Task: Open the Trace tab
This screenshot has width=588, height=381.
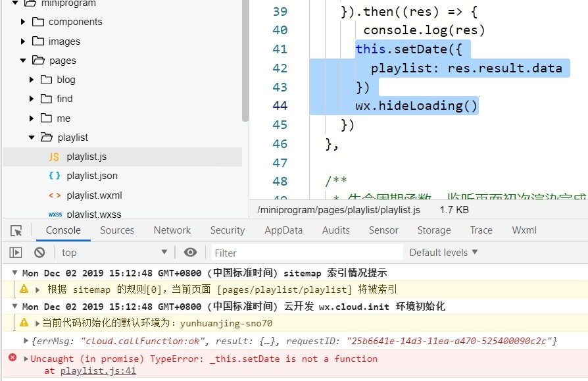Action: pyautogui.click(x=481, y=230)
